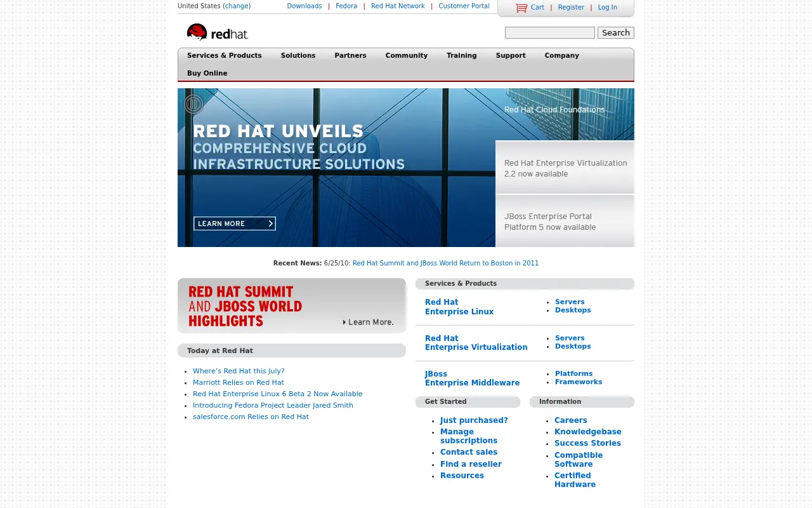812x508 pixels.
Task: Open the JBoss Enterprise Middleware link
Action: [472, 378]
